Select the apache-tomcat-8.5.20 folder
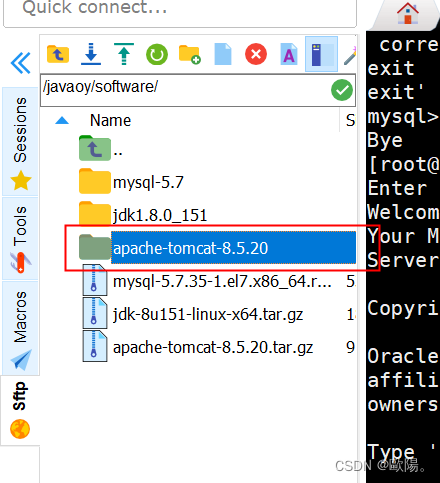Screen dimensions: 440x483 pyautogui.click(x=233, y=248)
